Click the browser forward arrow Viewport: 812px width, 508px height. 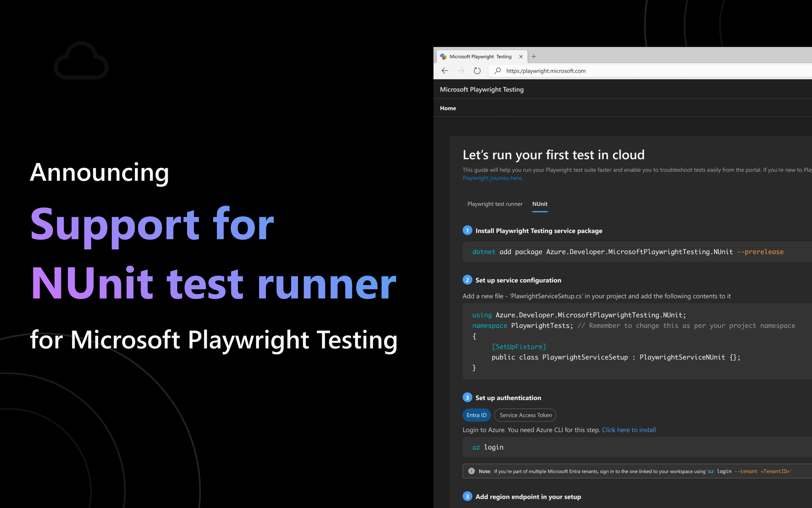[461, 71]
